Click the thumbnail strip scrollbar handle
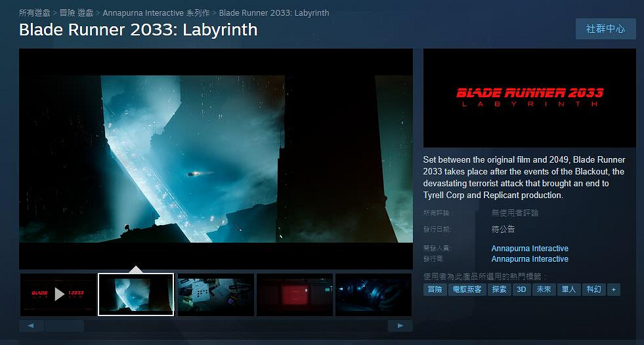 click(x=64, y=326)
